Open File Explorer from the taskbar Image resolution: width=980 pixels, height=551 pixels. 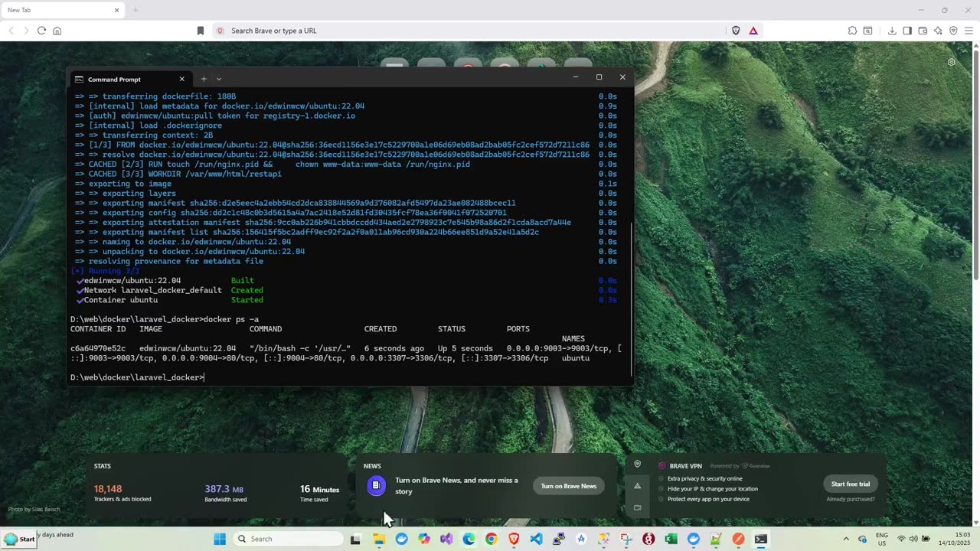tap(379, 539)
